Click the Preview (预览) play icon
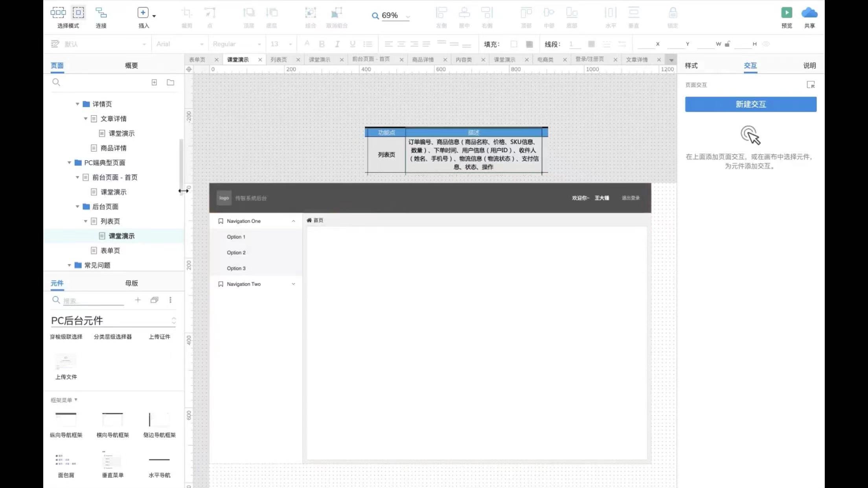The image size is (868, 488). (786, 13)
